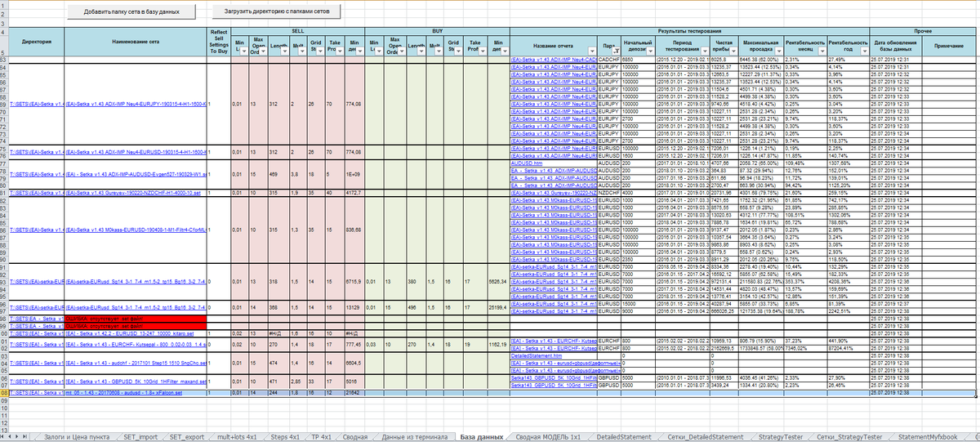980x442 pixels.
Task: Click 'Загрузить директорию с папками сетов' button
Action: click(x=278, y=12)
